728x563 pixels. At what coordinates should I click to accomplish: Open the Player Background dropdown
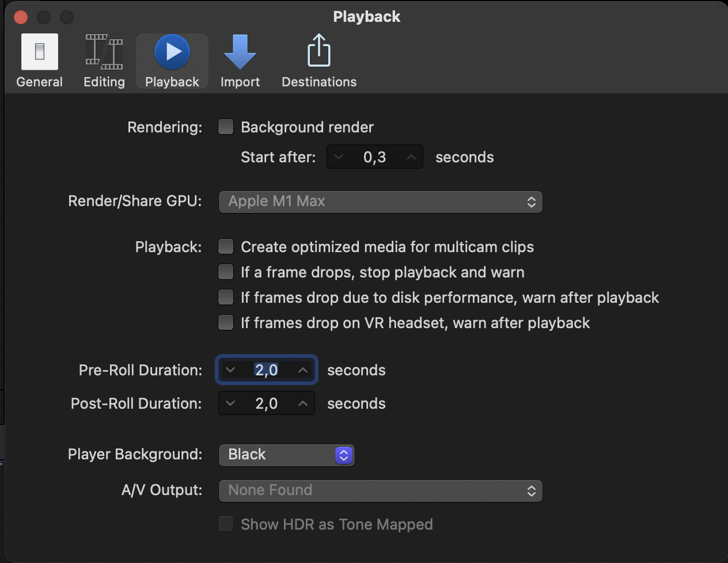(286, 455)
